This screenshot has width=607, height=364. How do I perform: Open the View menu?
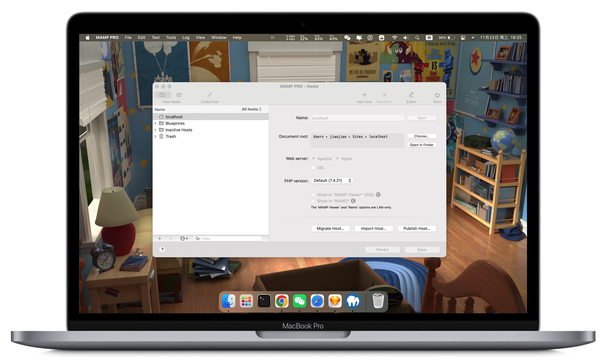[200, 38]
